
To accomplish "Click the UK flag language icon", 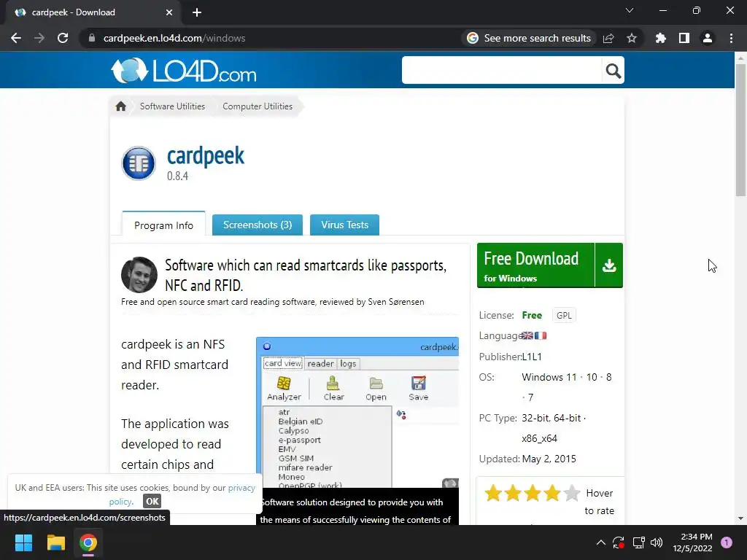I will click(527, 335).
